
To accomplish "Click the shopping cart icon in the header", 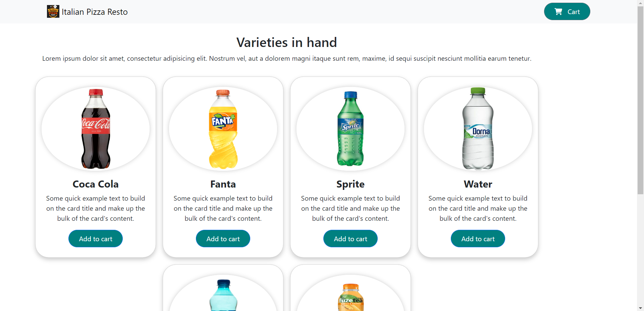I will (558, 11).
